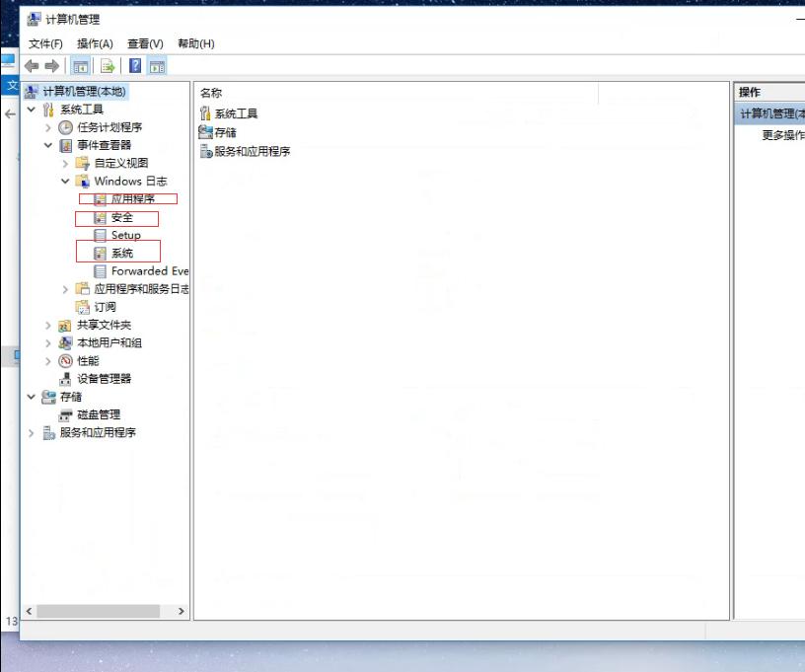The height and width of the screenshot is (672, 805).
Task: Select 计算机管理(本地) root node
Action: pyautogui.click(x=84, y=92)
